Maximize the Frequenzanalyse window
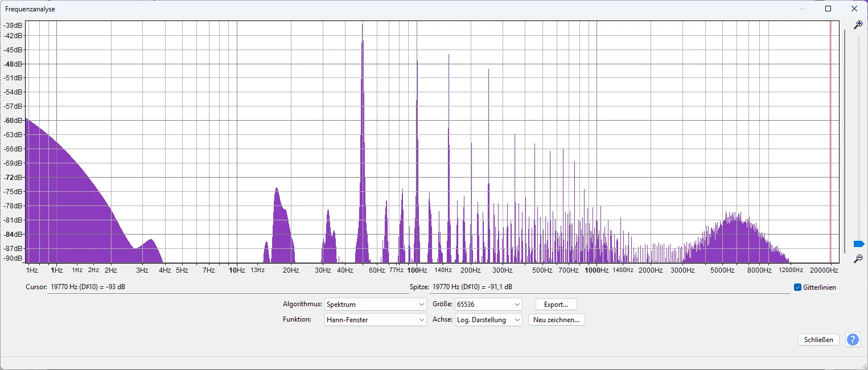This screenshot has width=868, height=370. click(x=828, y=9)
